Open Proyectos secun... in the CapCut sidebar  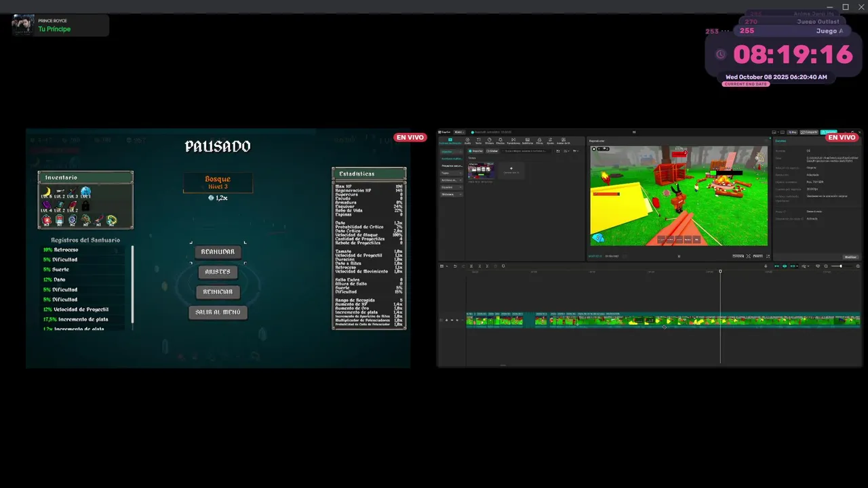pyautogui.click(x=452, y=165)
